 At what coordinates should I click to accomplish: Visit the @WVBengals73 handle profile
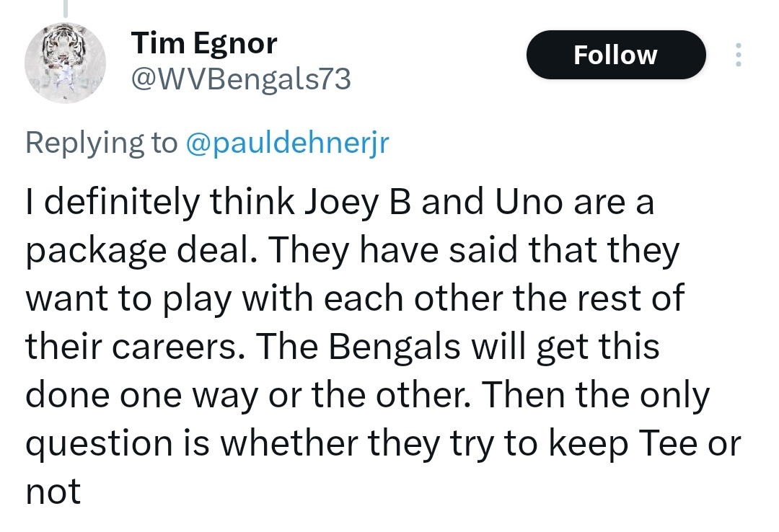click(x=241, y=79)
